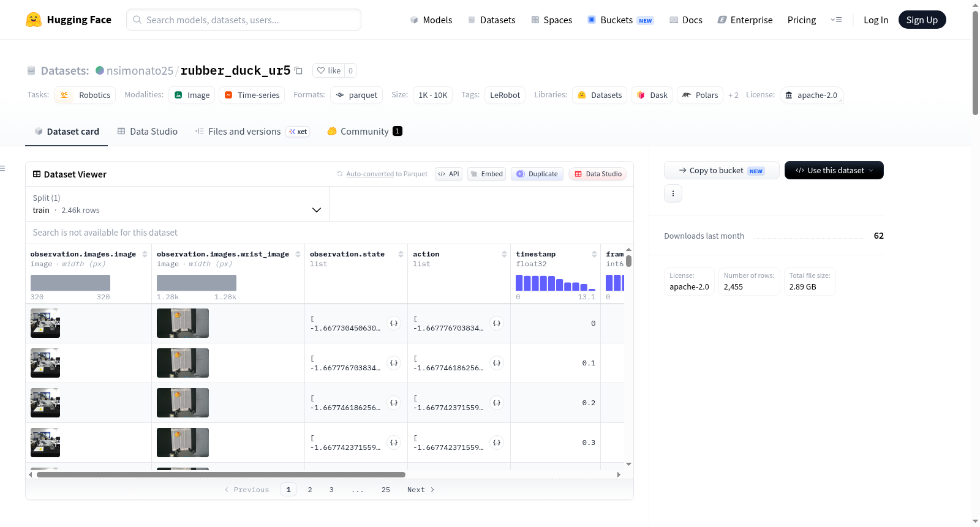Open the Dask library tag
Image resolution: width=980 pixels, height=527 pixels.
(x=652, y=95)
